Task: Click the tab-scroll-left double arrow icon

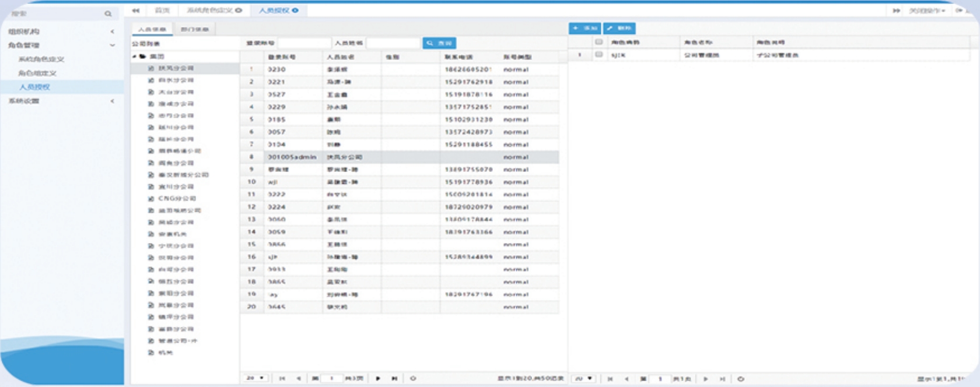Action: pos(135,10)
